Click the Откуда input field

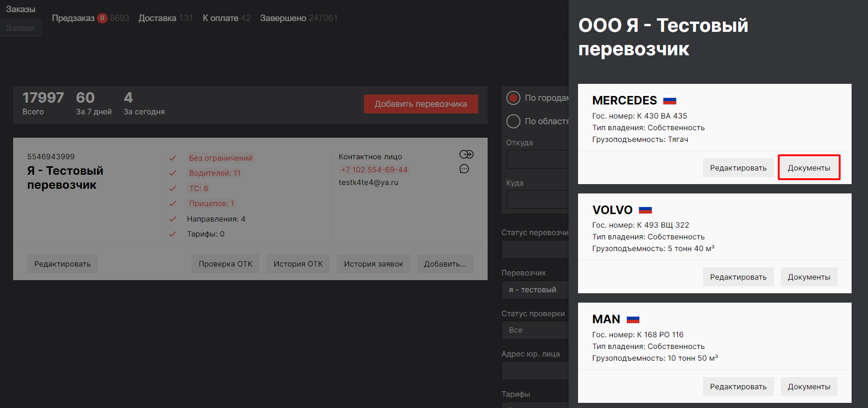pyautogui.click(x=537, y=159)
